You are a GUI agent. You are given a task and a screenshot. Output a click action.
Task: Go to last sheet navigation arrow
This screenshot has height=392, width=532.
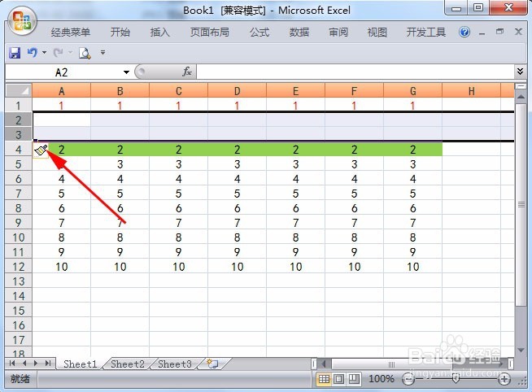point(47,364)
